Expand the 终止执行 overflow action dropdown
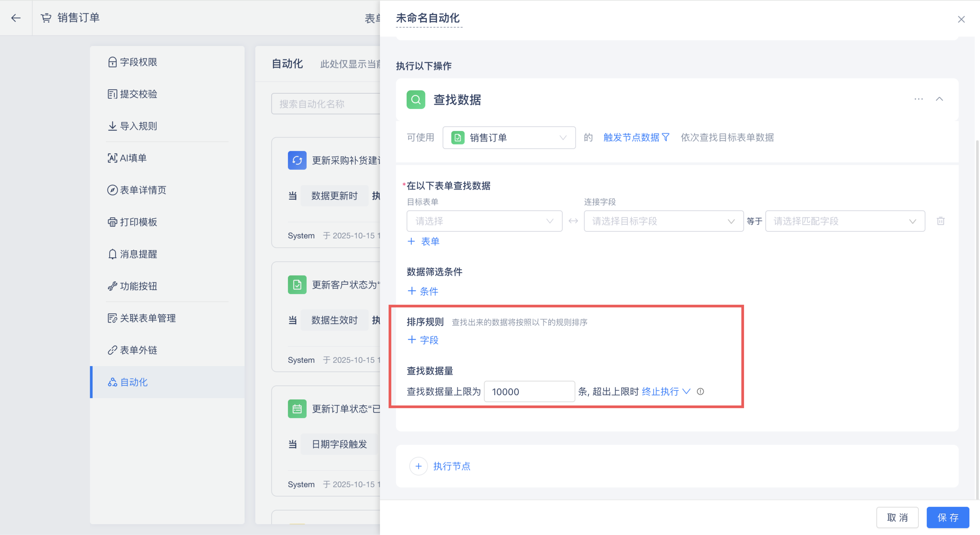980x535 pixels. pyautogui.click(x=665, y=392)
